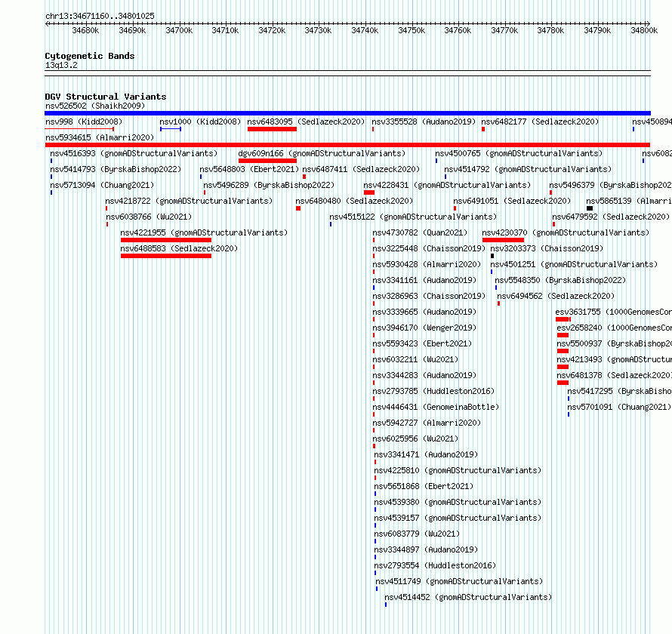
Task: Select nsv6032211 (Wu2021) entry
Action: tap(415, 359)
